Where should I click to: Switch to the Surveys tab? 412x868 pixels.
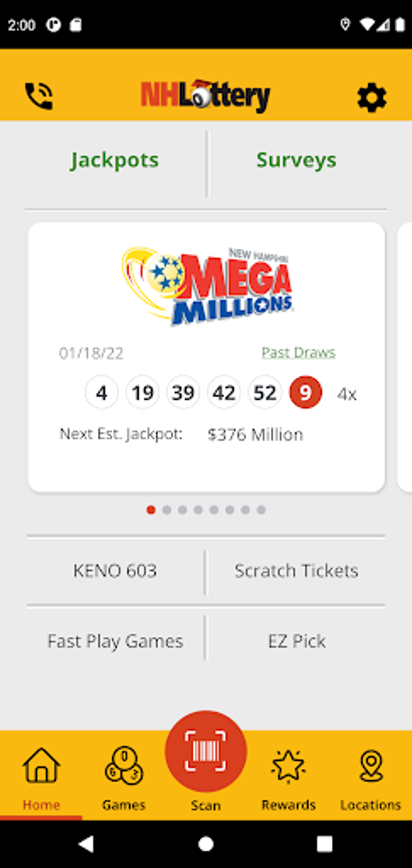pyautogui.click(x=296, y=160)
